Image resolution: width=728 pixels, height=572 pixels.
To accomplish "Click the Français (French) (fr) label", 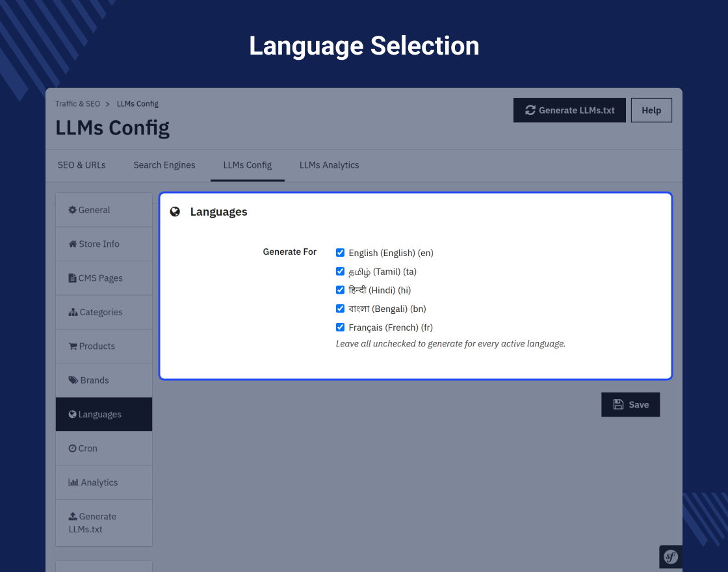I will coord(391,328).
